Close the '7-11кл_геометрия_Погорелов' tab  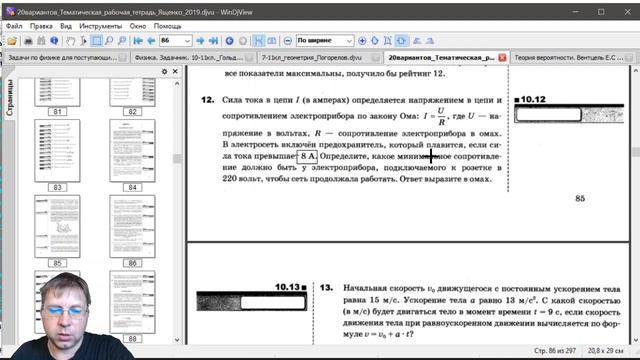tap(376, 58)
